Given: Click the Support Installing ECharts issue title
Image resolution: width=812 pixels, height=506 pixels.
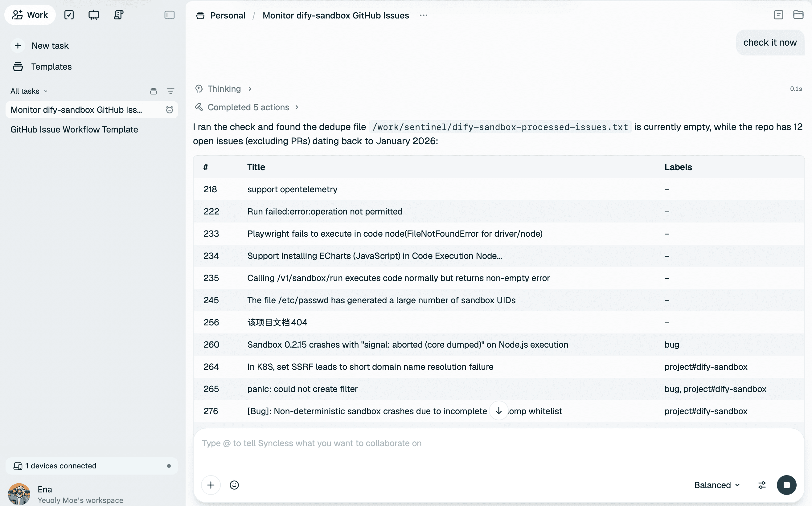Looking at the screenshot, I should (375, 256).
